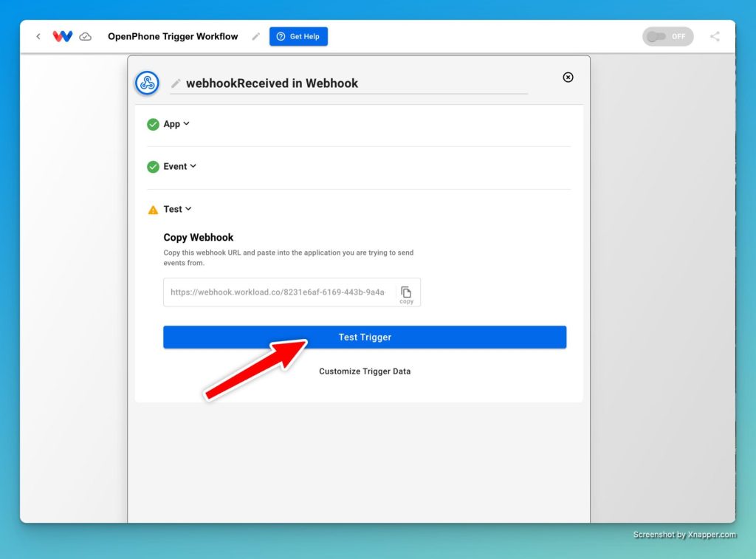Check the cloud saved status icon

click(86, 37)
